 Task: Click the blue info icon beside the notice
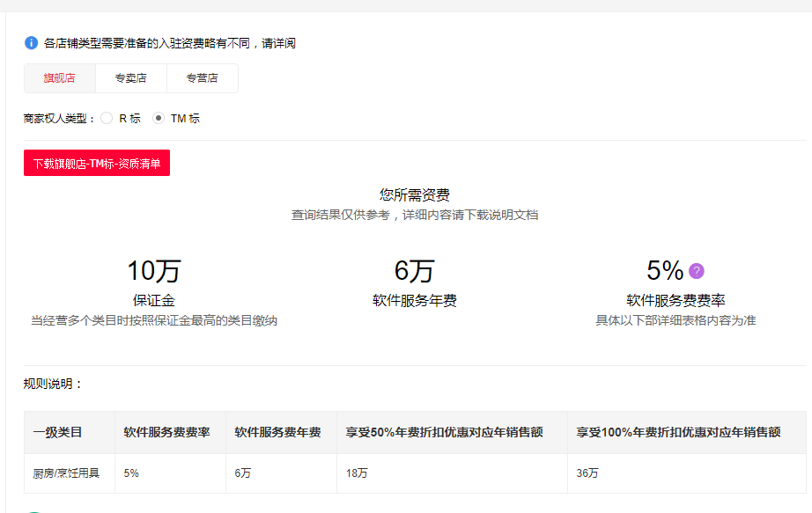coord(31,43)
